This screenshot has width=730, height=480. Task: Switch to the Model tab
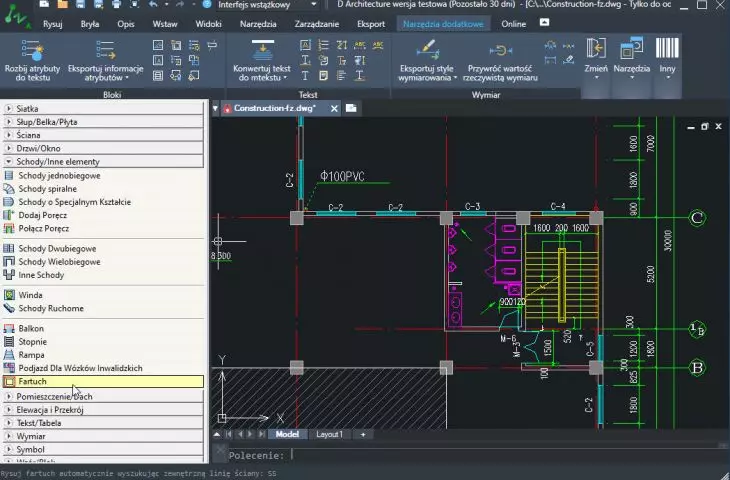[x=287, y=434]
